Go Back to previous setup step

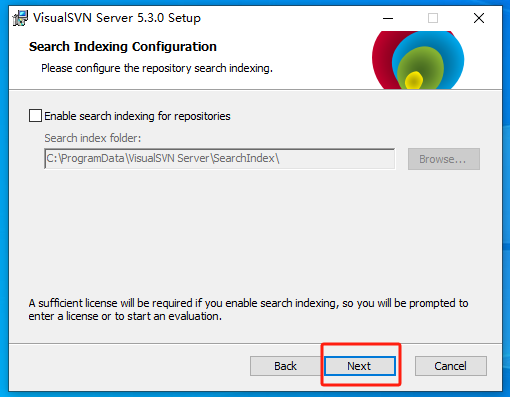(285, 366)
